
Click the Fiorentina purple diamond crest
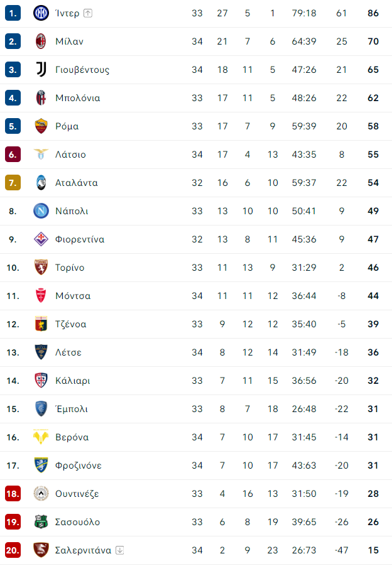click(x=41, y=239)
